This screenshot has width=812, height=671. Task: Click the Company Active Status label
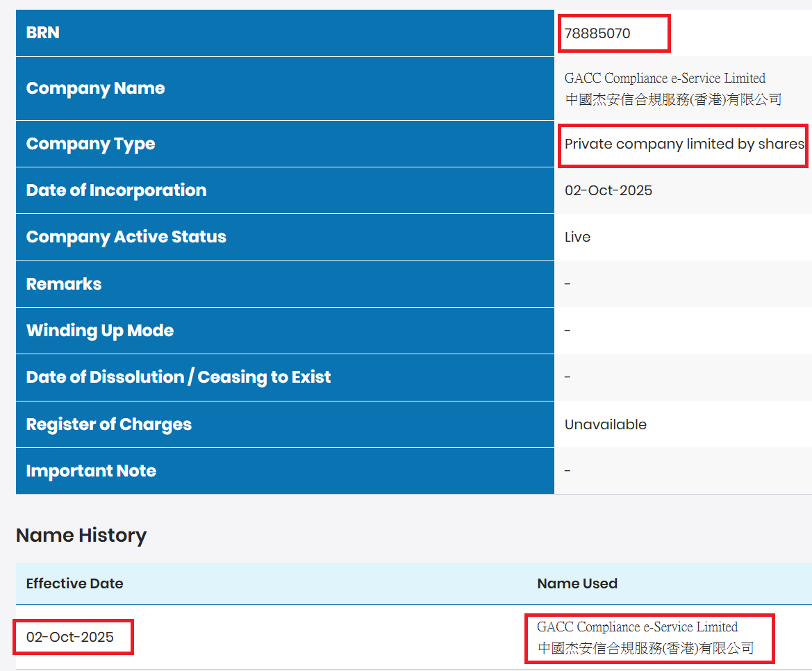[x=126, y=237]
